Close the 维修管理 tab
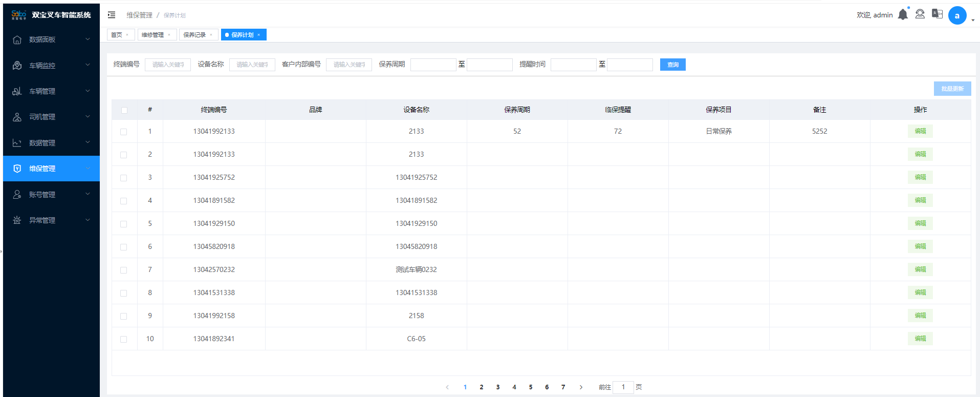Screen dimensions: 980x397 click(169, 35)
